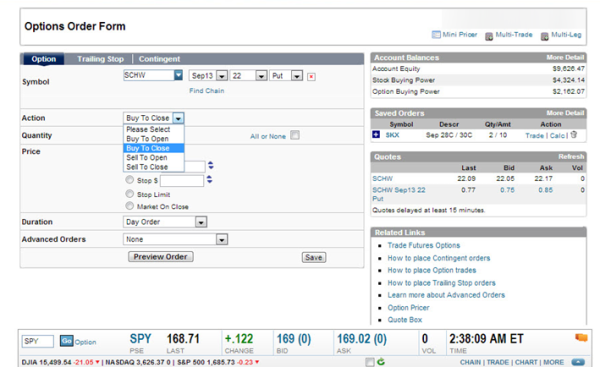This screenshot has height=367, width=600.
Task: Open the Quote Box link
Action: (x=404, y=320)
